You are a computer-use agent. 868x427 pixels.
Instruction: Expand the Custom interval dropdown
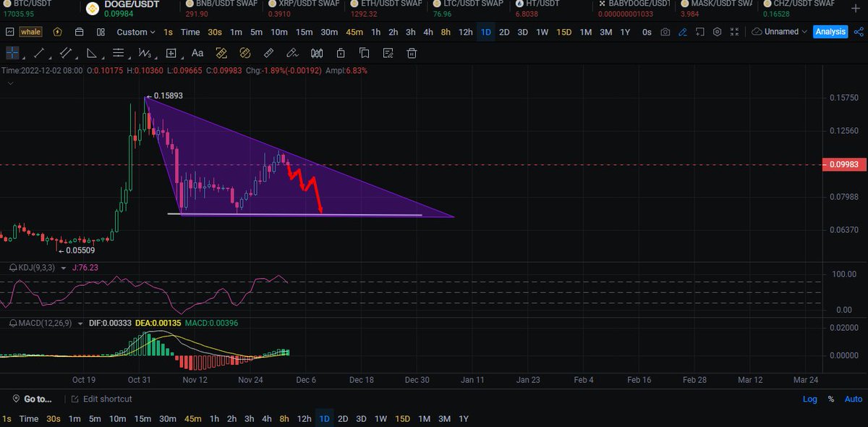click(136, 32)
